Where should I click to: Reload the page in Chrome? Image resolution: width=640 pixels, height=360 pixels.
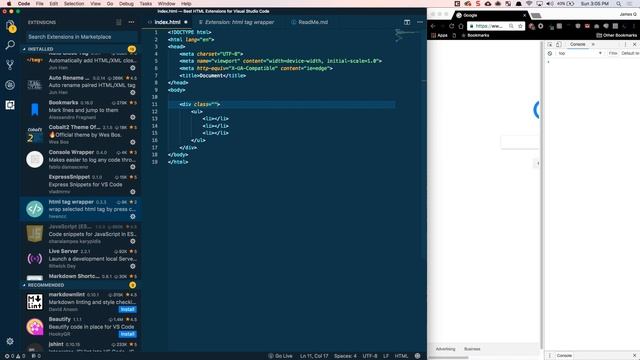(x=451, y=26)
